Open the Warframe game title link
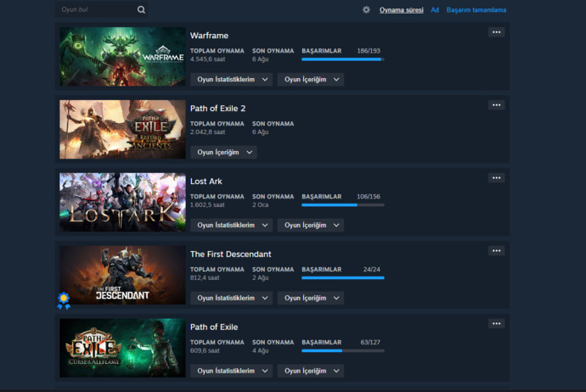The height and width of the screenshot is (392, 586). 209,36
